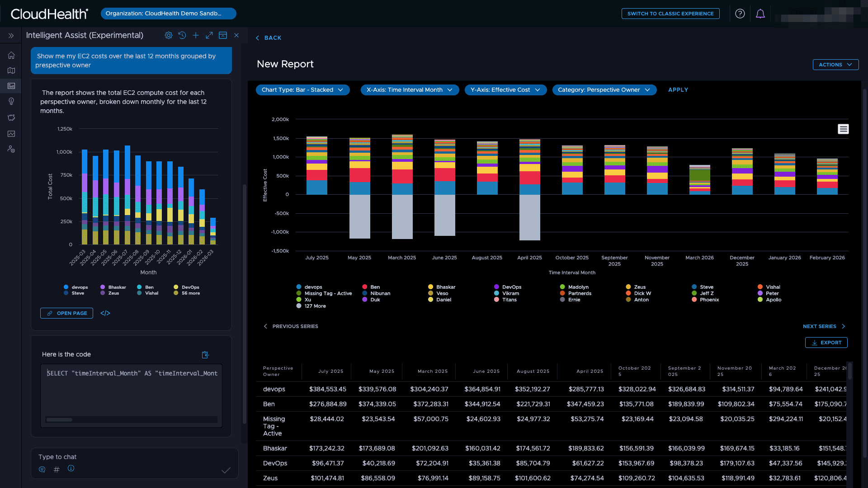Click Apply to update the chart
Image resolution: width=868 pixels, height=488 pixels.
coord(678,90)
